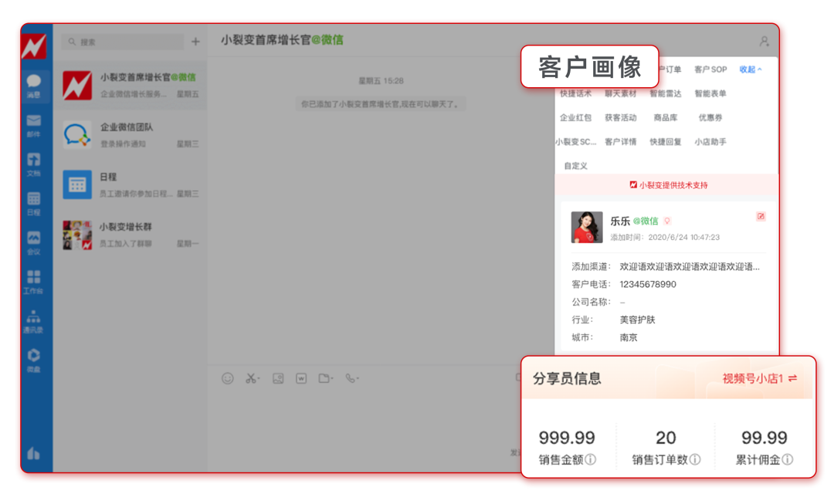Open the dropdown arrow next to the scissors tool
The height and width of the screenshot is (504, 834).
(258, 379)
